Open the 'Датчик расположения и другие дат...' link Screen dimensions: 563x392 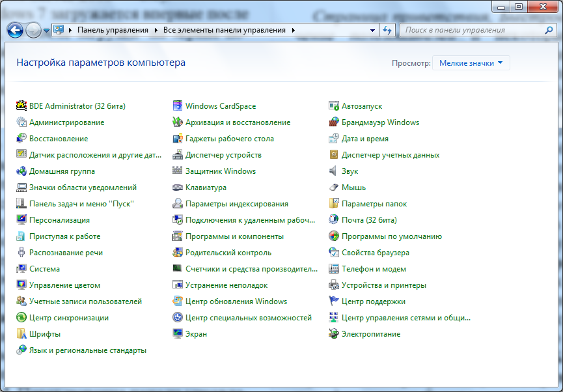(x=95, y=155)
